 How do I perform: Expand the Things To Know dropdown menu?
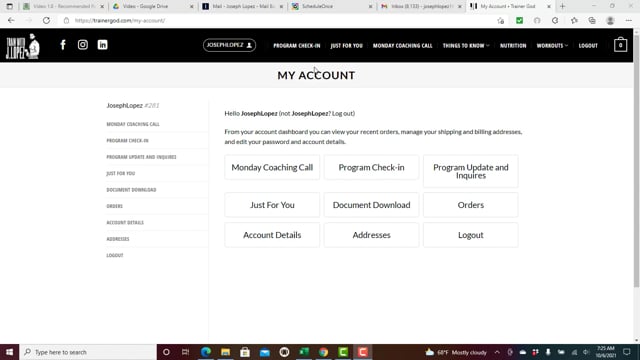pos(466,46)
